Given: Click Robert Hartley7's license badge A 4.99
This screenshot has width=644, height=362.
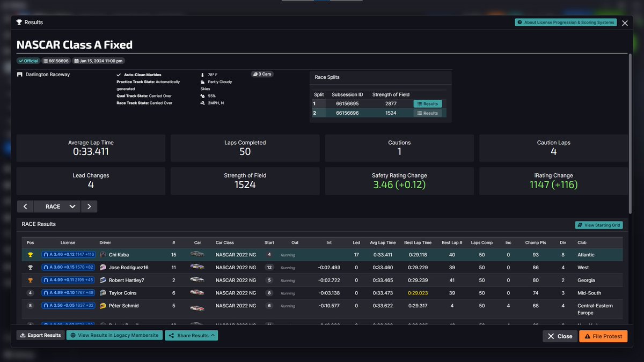Looking at the screenshot, I should click(x=69, y=280).
